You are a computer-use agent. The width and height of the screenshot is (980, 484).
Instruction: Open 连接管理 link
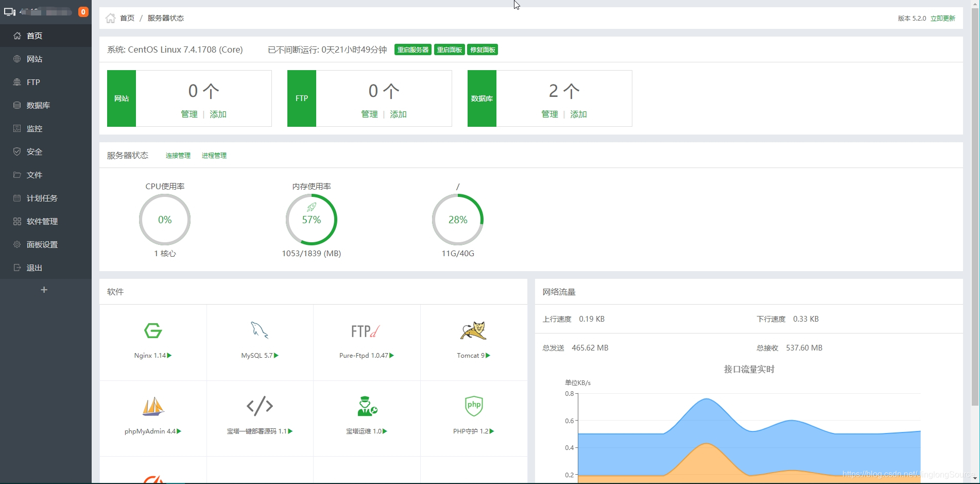(178, 155)
